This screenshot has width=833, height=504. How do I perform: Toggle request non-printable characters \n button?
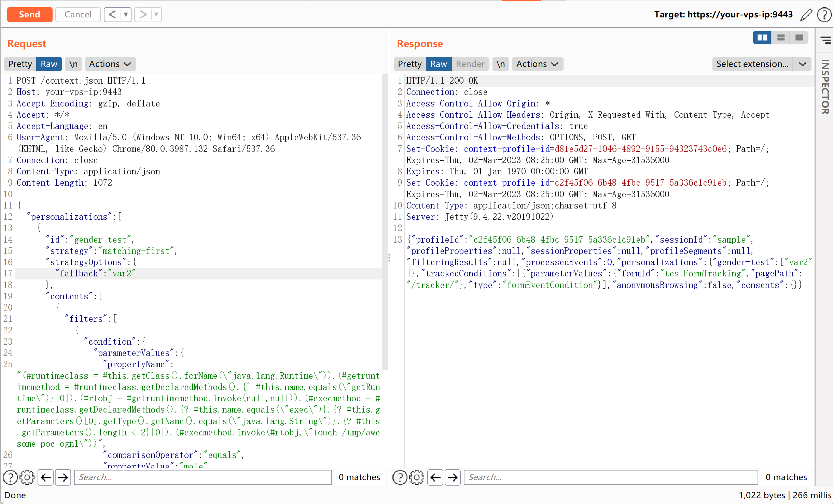(73, 64)
